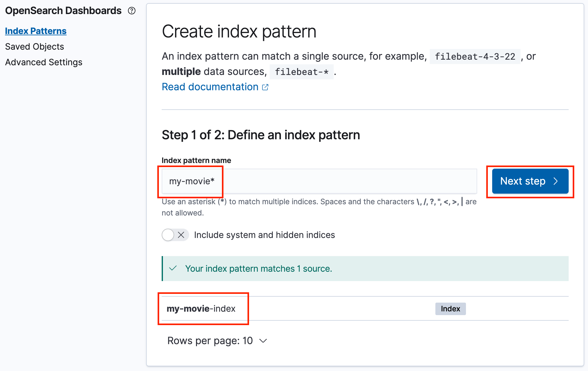Open the external link icon beside Read documentation
This screenshot has height=371, width=588.
[265, 87]
